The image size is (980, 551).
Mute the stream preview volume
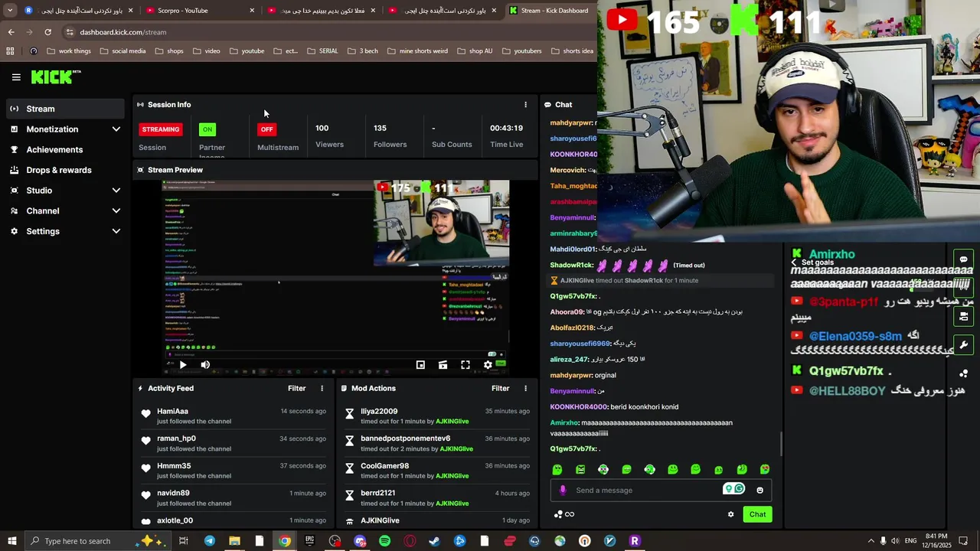click(x=205, y=365)
